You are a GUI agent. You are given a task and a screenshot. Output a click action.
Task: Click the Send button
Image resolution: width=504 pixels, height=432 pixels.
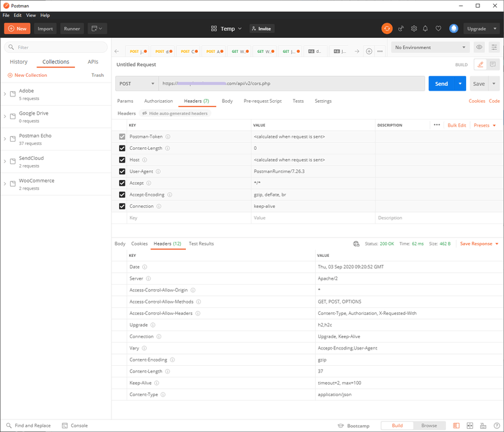pyautogui.click(x=442, y=84)
